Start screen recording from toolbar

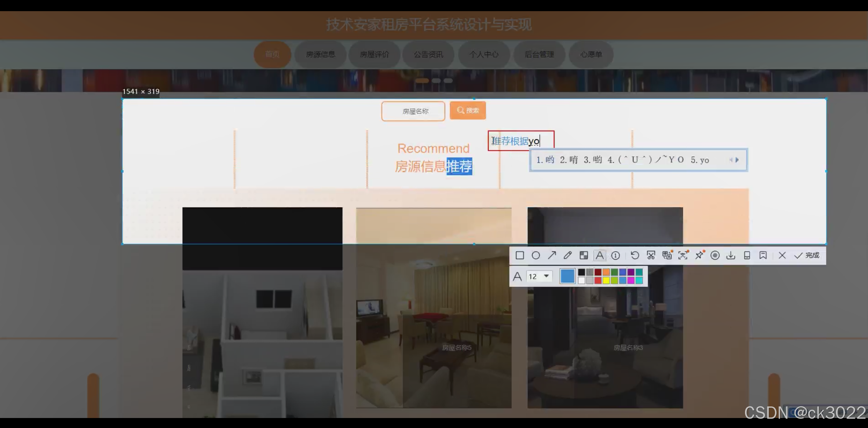pyautogui.click(x=715, y=255)
